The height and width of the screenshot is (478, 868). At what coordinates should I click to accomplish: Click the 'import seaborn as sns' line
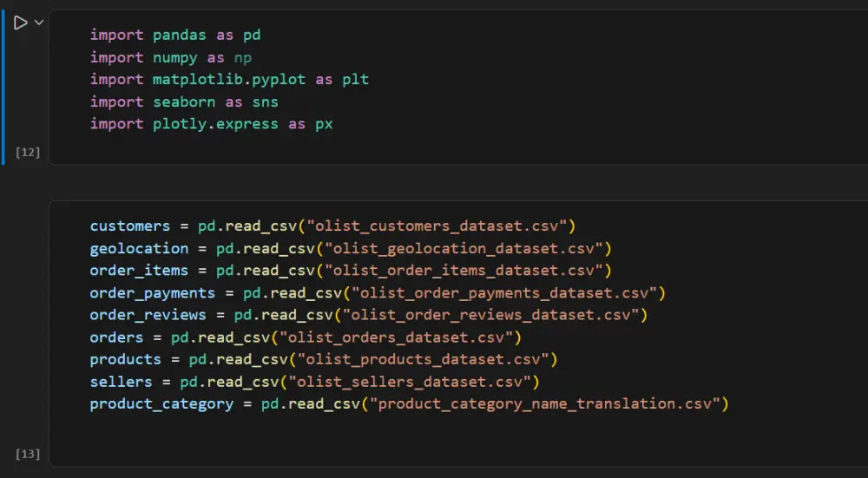click(x=184, y=101)
